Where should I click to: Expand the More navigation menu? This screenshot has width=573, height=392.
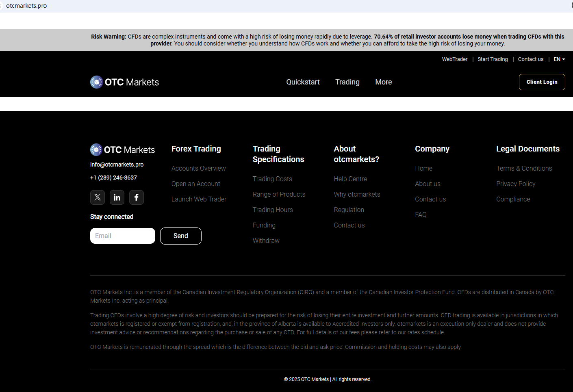[x=383, y=82]
